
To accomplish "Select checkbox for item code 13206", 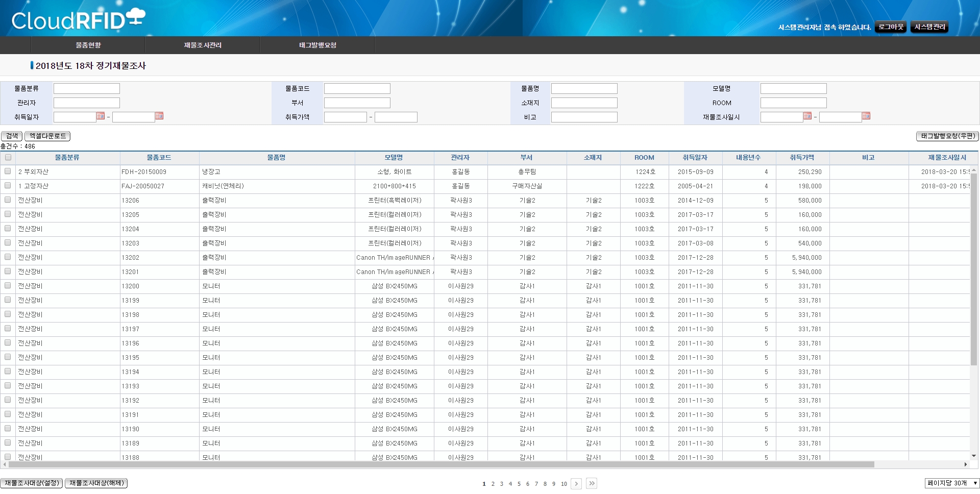I will [8, 200].
